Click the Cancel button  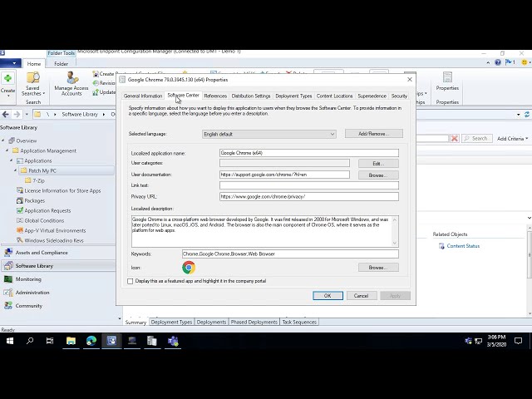pos(362,296)
